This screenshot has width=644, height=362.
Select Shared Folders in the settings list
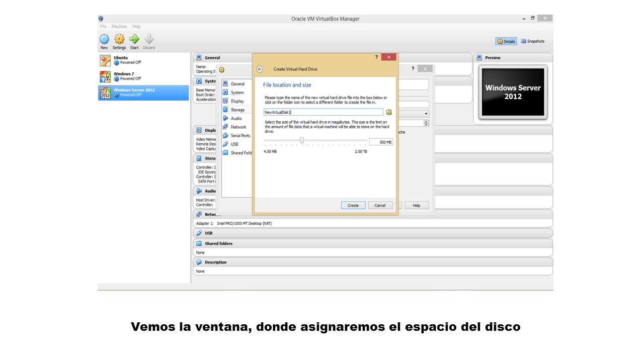[x=237, y=153]
